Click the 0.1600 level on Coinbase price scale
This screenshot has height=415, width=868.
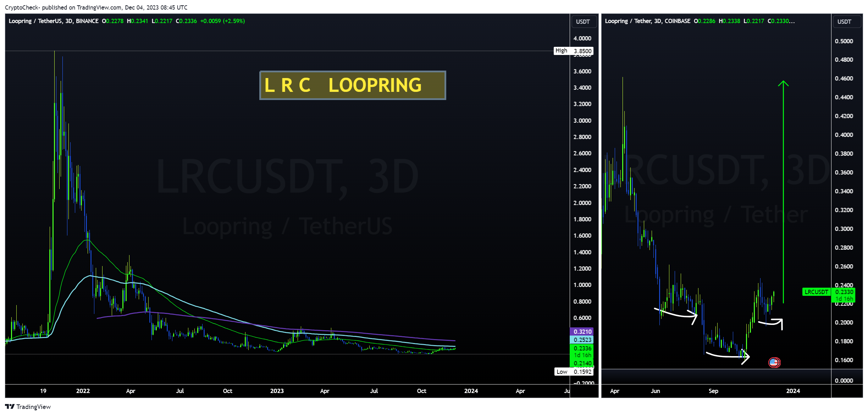click(x=844, y=360)
